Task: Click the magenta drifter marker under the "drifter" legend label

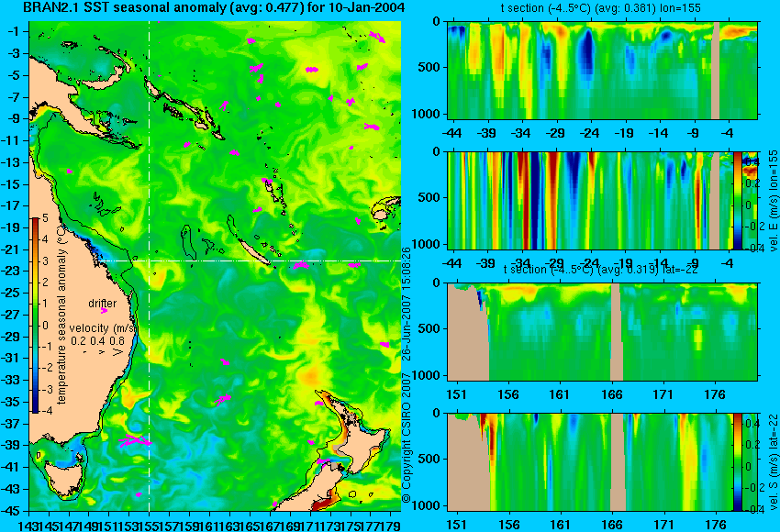Action: click(104, 311)
